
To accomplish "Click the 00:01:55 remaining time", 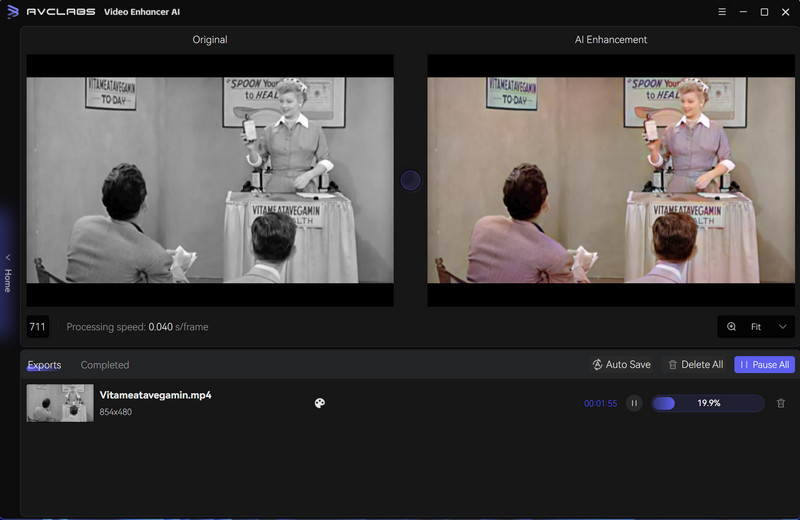I will [601, 404].
